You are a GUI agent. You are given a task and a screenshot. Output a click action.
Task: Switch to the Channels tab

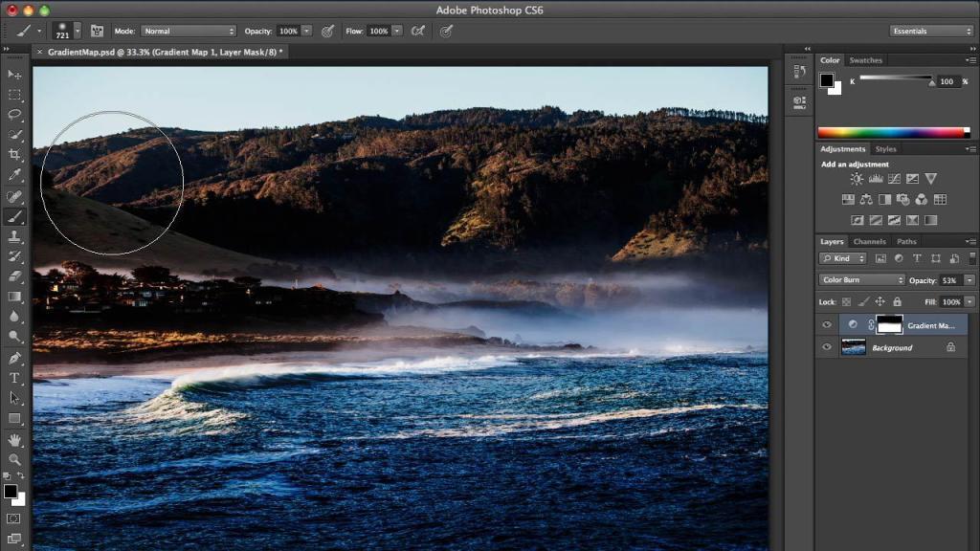[x=869, y=241]
